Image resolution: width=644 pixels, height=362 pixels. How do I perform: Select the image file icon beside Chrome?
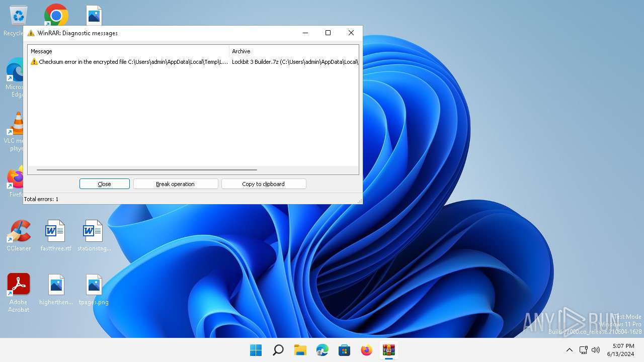point(94,15)
